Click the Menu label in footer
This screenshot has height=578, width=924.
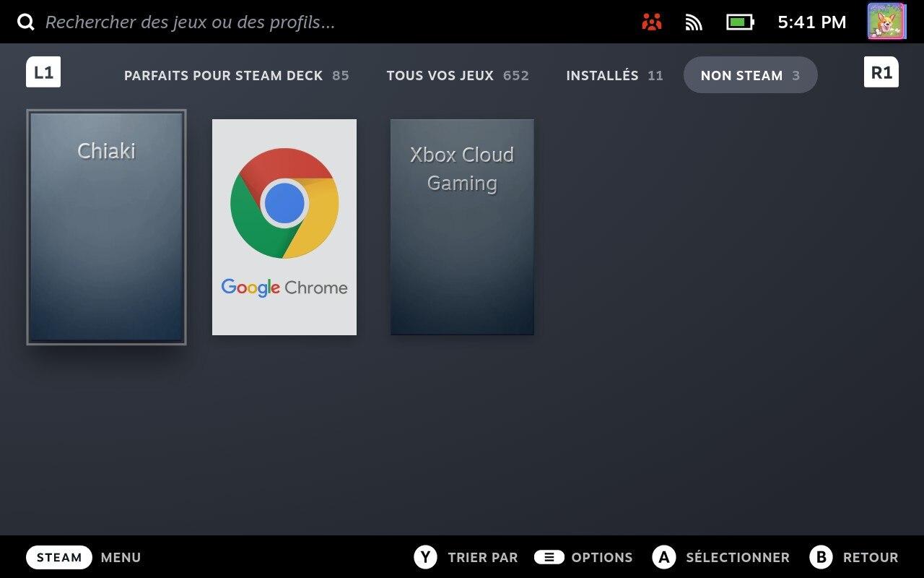[121, 558]
